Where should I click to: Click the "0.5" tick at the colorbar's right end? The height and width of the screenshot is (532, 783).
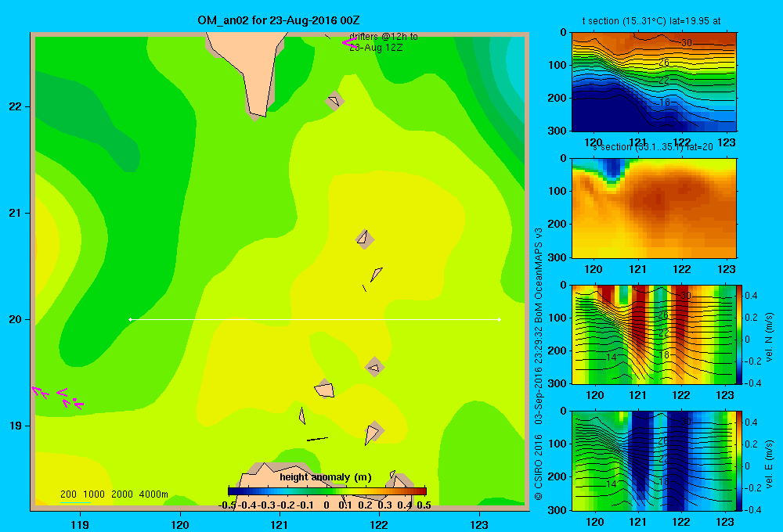pos(424,505)
